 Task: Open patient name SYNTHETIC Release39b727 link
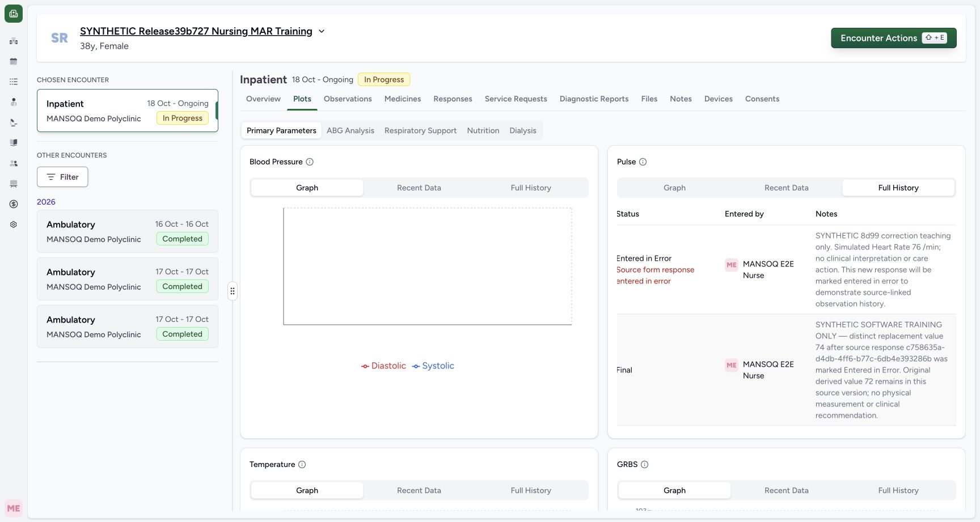pos(196,31)
